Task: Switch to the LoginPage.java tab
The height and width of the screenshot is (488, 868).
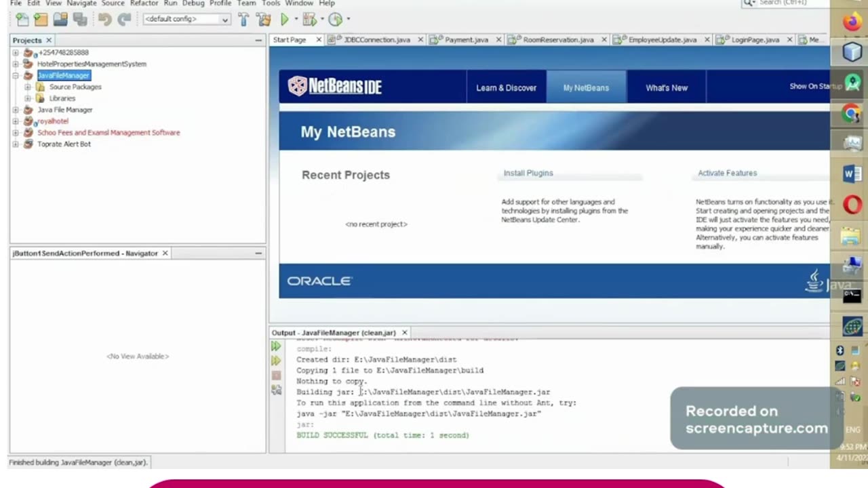Action: (x=755, y=40)
